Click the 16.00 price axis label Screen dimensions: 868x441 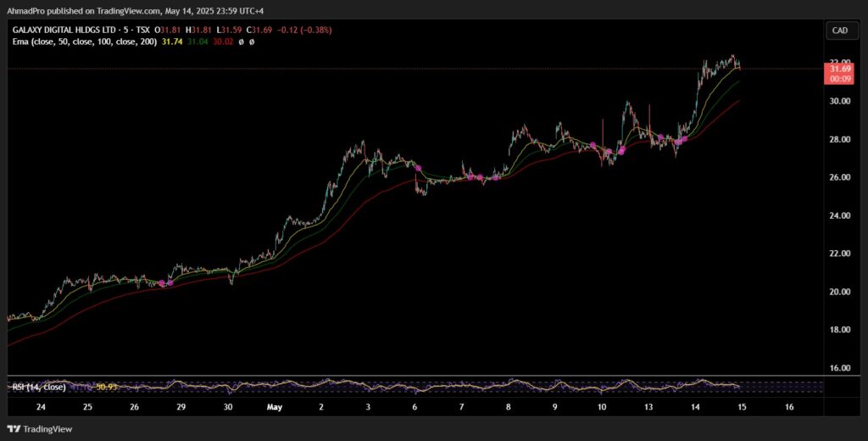click(840, 368)
